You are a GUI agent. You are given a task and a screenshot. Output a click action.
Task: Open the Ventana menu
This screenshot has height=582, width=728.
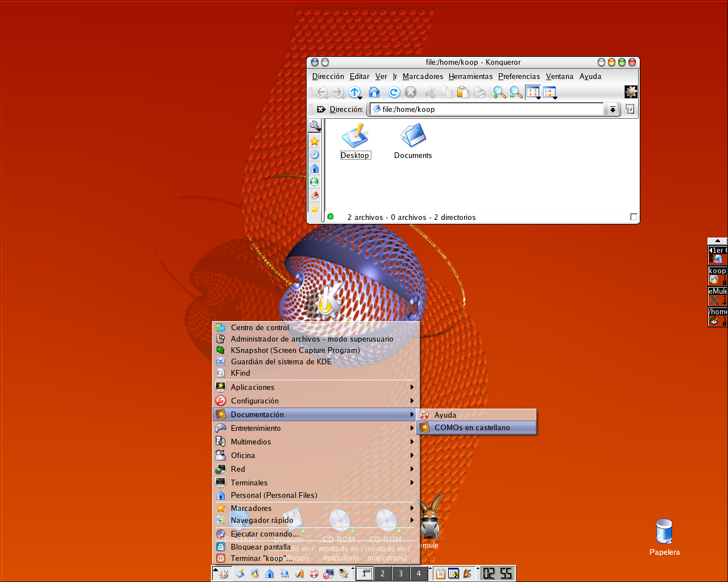(560, 76)
